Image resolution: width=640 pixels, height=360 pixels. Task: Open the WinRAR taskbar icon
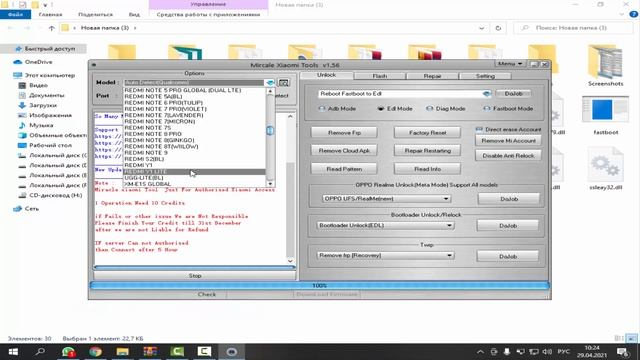150,351
